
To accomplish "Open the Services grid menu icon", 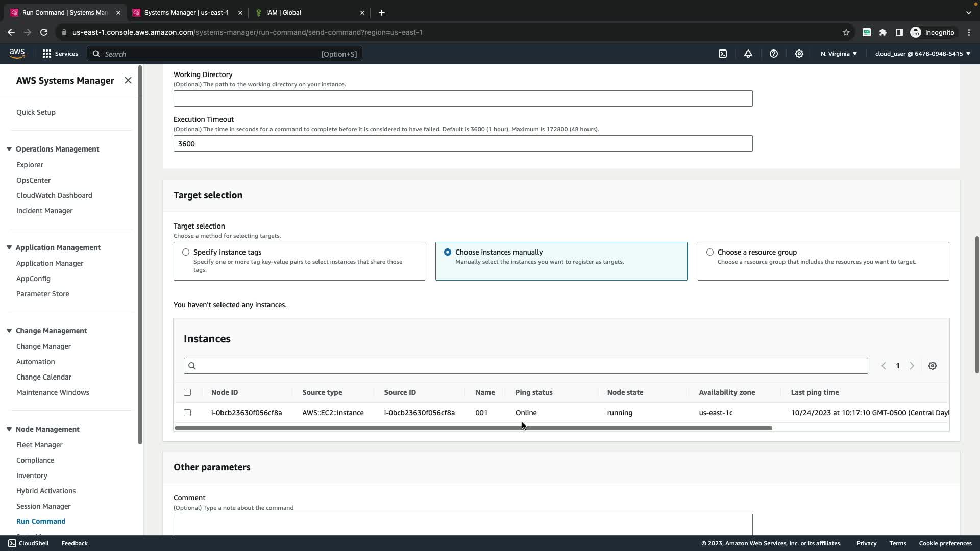I will click(47, 54).
